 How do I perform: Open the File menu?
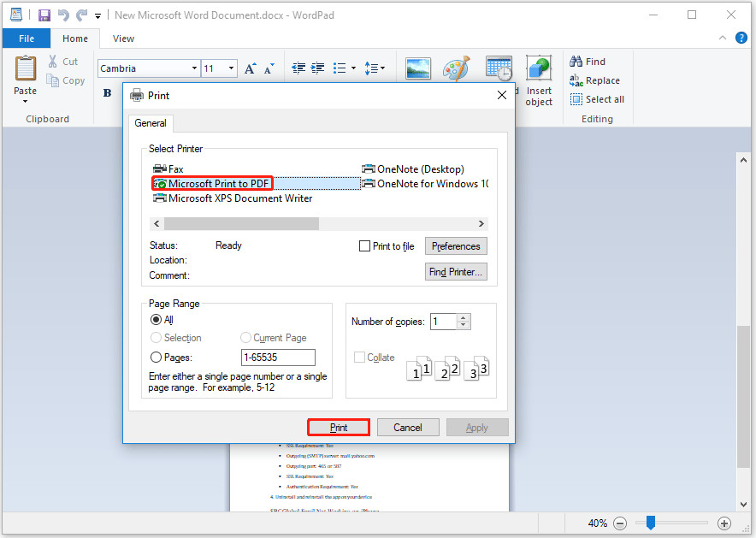pyautogui.click(x=26, y=38)
